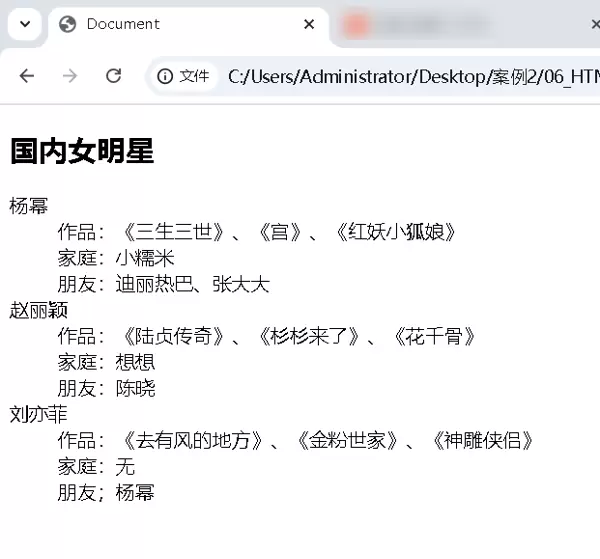Open the tab search chevron dropdown
Viewport: 600px width, 559px height.
click(25, 24)
